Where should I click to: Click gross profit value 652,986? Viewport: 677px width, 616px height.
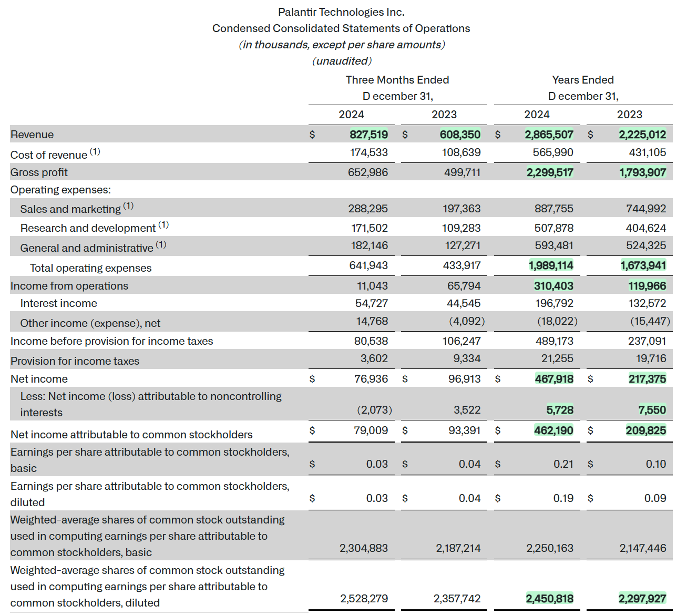click(368, 172)
